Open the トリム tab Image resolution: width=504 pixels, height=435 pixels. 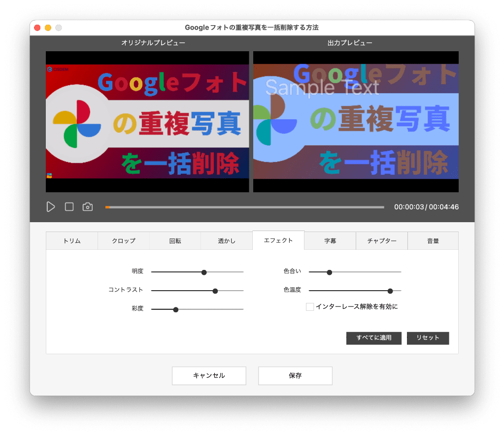(x=72, y=241)
